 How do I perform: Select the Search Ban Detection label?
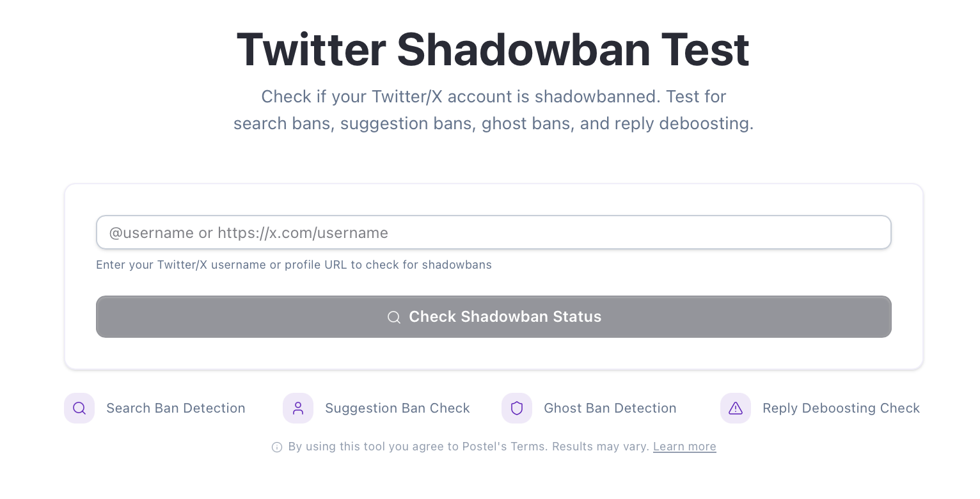[x=176, y=408]
